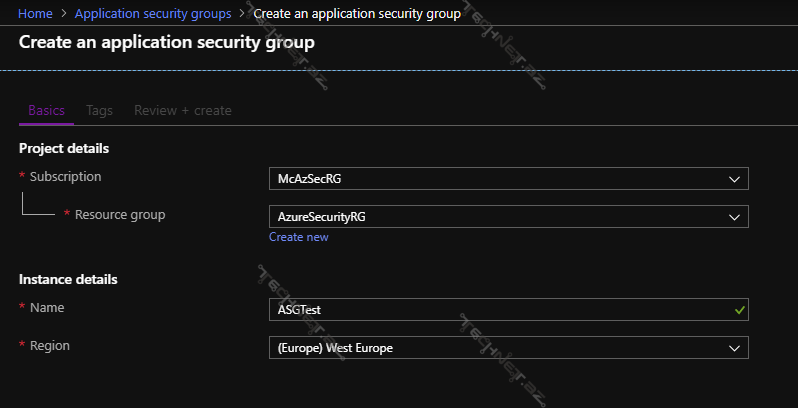Click the current page breadcrumb text
The width and height of the screenshot is (798, 408).
(357, 14)
